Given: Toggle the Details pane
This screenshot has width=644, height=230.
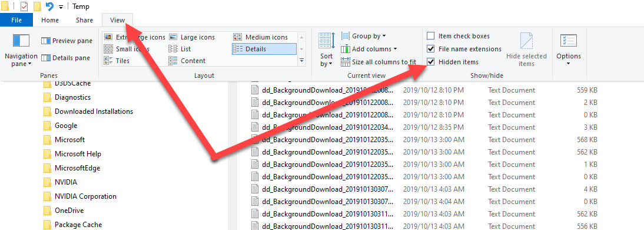Looking at the screenshot, I should point(66,58).
